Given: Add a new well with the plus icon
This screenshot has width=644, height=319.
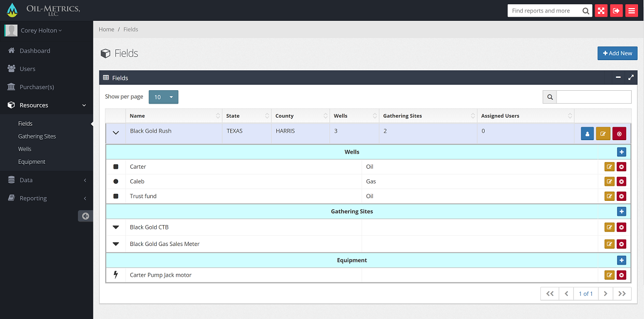Looking at the screenshot, I should point(621,152).
